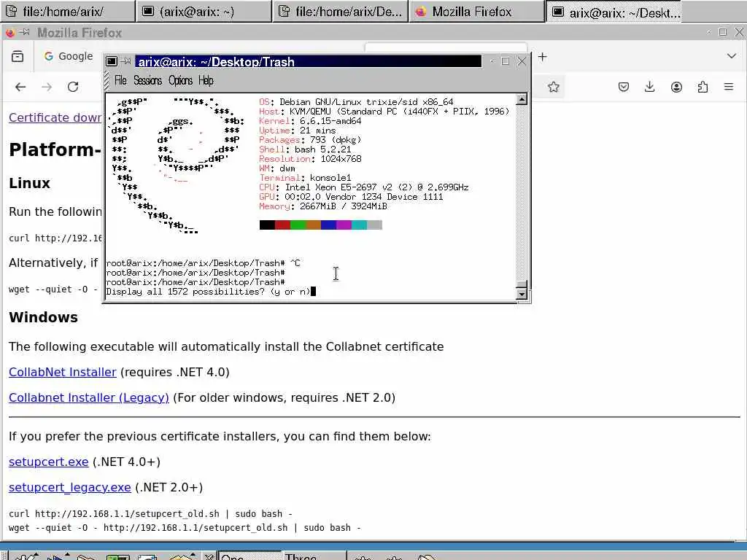Switch to the Google tab in Firefox
Image resolution: width=747 pixels, height=560 pixels.
pos(68,56)
